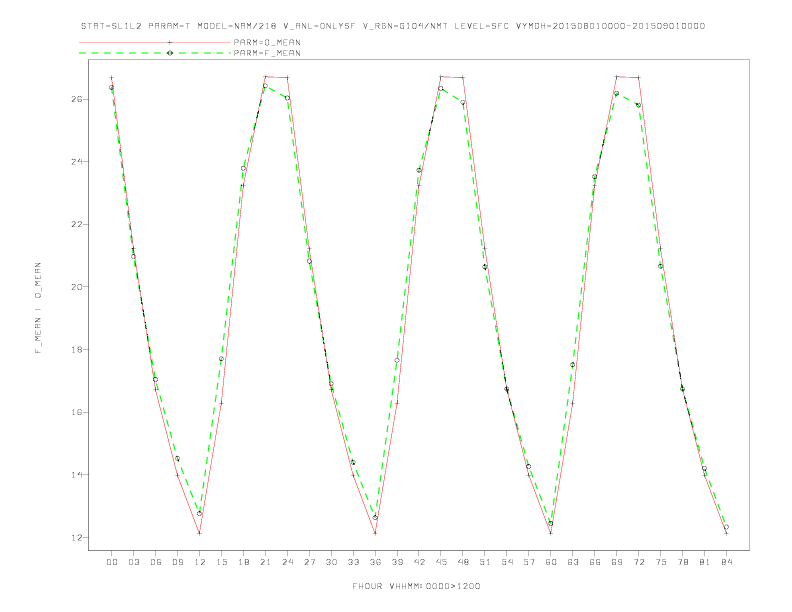The height and width of the screenshot is (612, 792).
Task: Click x-axis forecast hour label 30
Action: coord(331,562)
